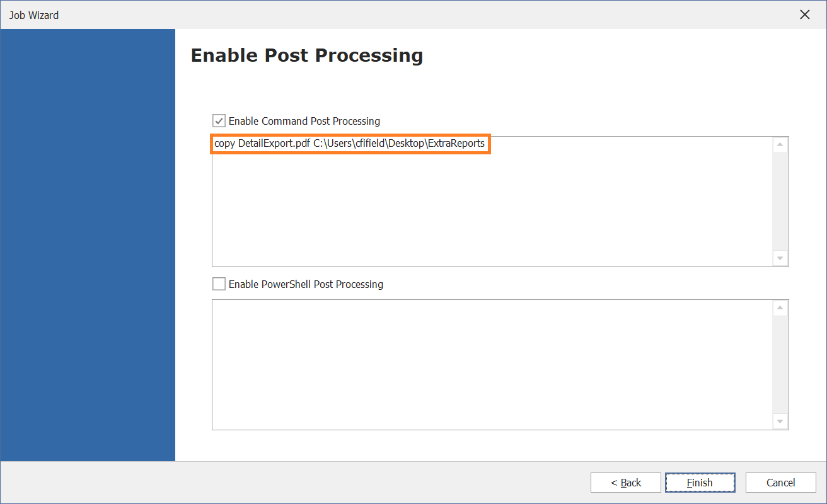Viewport: 827px width, 504px height.
Task: Click the PowerShell box scroll-down arrow
Action: coord(780,421)
